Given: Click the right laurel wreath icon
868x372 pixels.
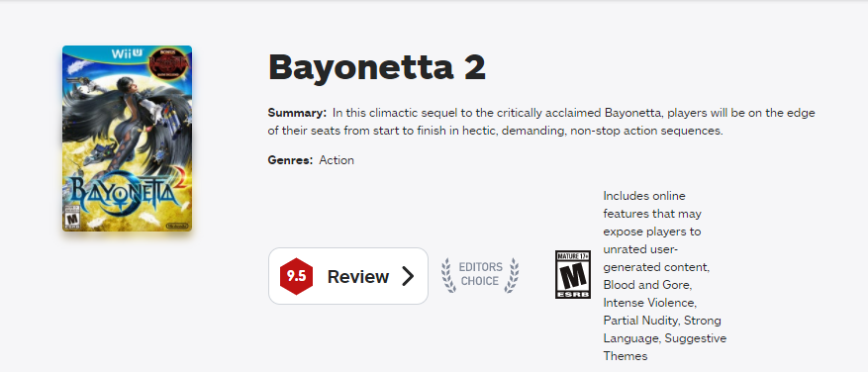Looking at the screenshot, I should tap(512, 275).
